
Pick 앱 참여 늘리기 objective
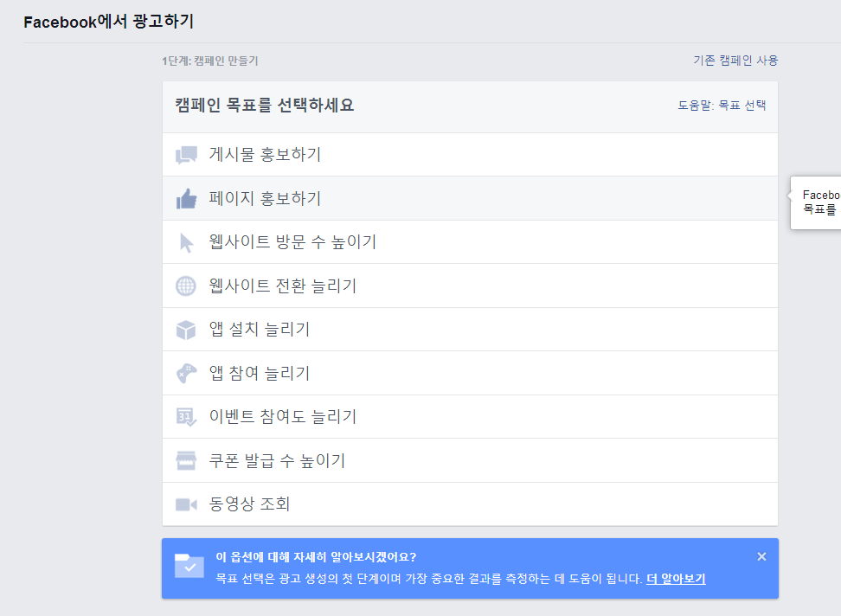[x=470, y=373]
